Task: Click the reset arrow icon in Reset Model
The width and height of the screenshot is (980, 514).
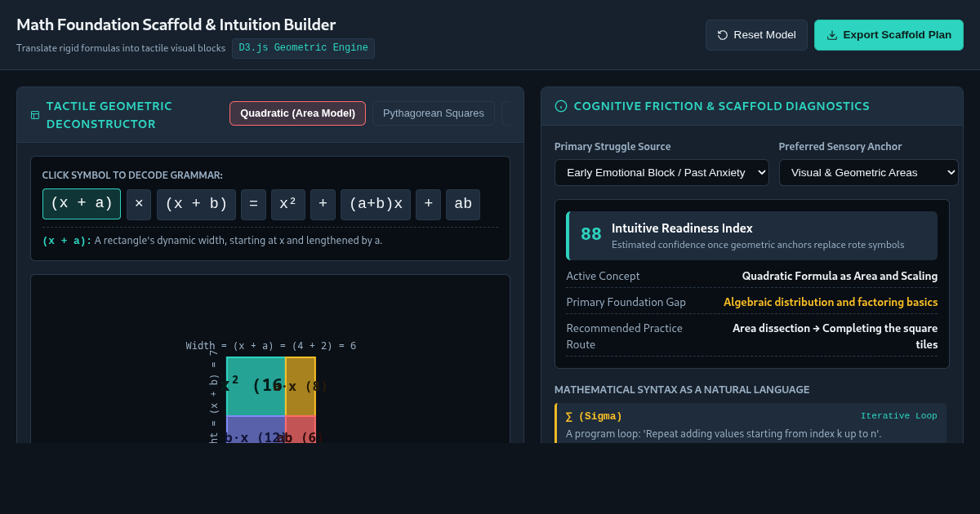Action: (x=723, y=35)
